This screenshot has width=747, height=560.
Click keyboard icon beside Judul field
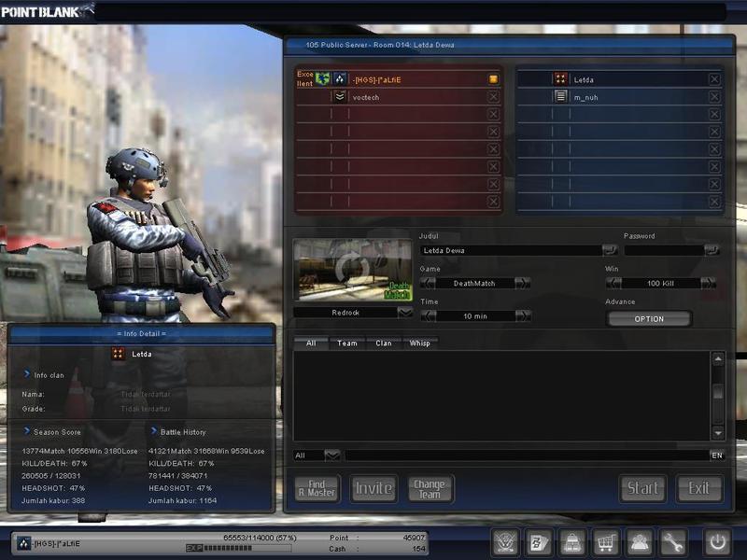point(610,250)
